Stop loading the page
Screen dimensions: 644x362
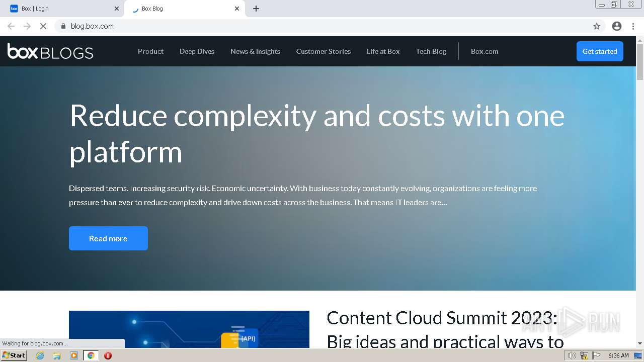[43, 26]
